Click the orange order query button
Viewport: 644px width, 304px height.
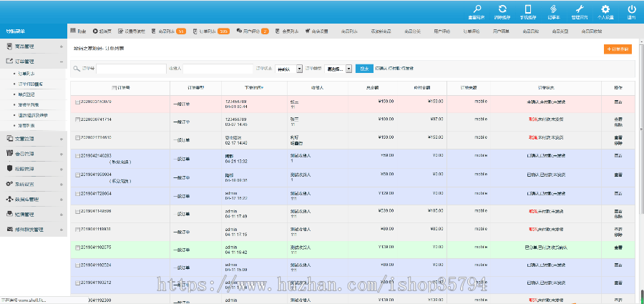[x=618, y=49]
